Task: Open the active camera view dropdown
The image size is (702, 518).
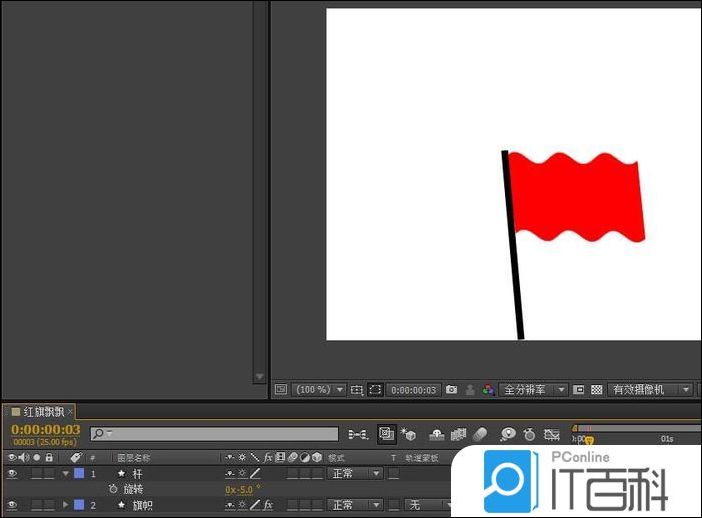Action: coord(652,389)
